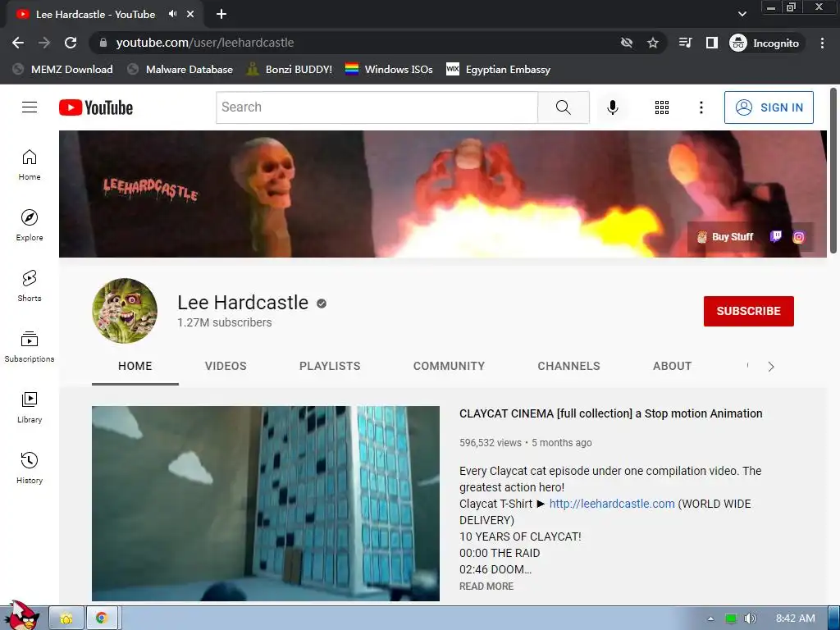Open the YouTube apps grid
This screenshot has height=630, width=840.
[x=662, y=107]
